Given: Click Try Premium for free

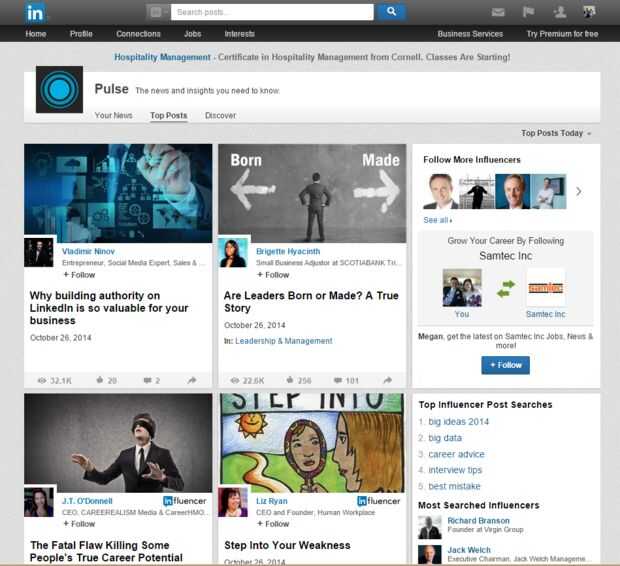Looking at the screenshot, I should 562,34.
